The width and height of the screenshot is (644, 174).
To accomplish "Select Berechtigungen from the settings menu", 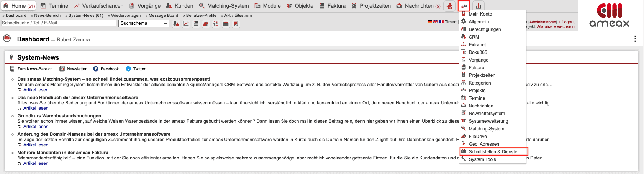I will 485,29.
